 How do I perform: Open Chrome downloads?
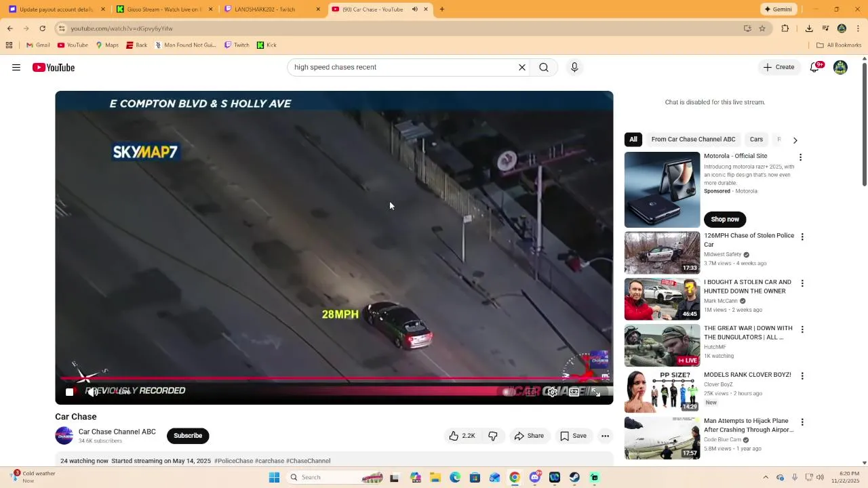(x=809, y=28)
